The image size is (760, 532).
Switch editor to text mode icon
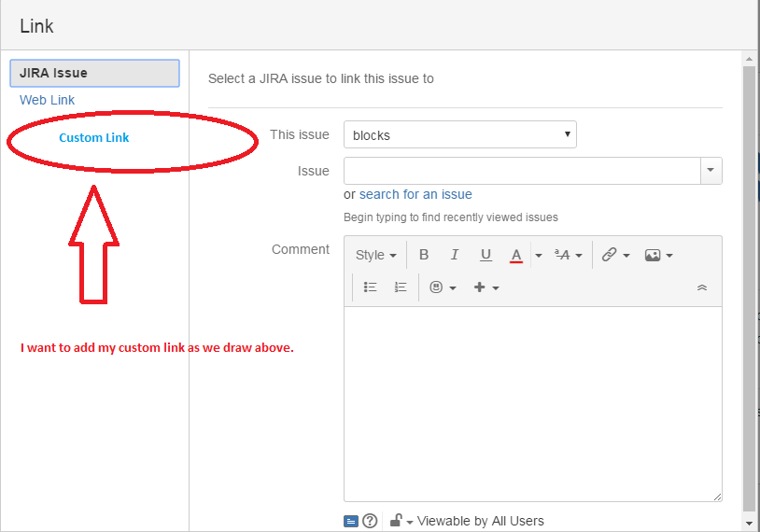(x=351, y=522)
